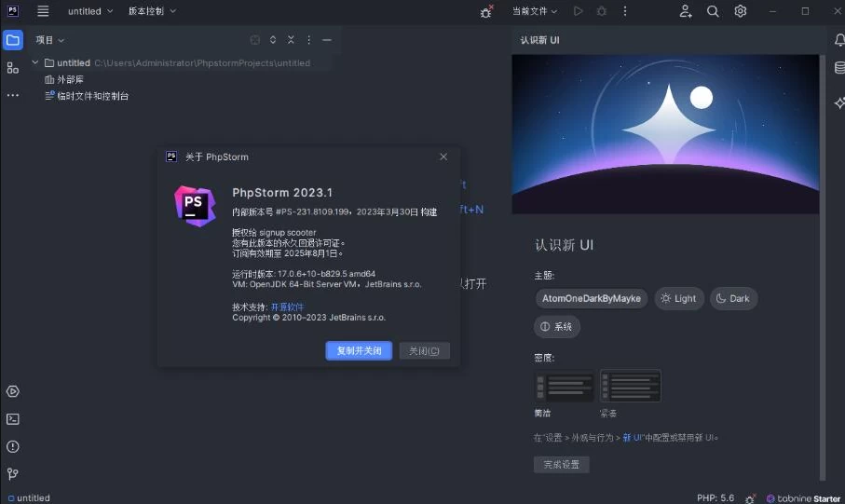Open the hamburger main menu
The width and height of the screenshot is (845, 504).
pos(43,11)
